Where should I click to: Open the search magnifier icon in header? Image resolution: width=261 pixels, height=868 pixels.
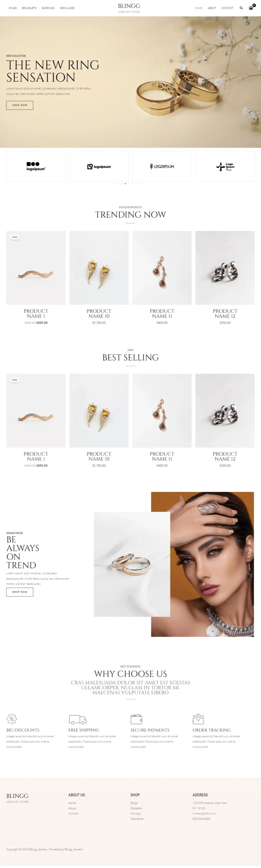coord(241,8)
